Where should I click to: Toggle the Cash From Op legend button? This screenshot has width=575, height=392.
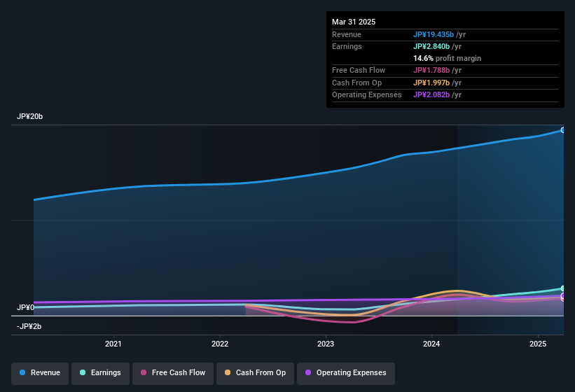(x=255, y=373)
